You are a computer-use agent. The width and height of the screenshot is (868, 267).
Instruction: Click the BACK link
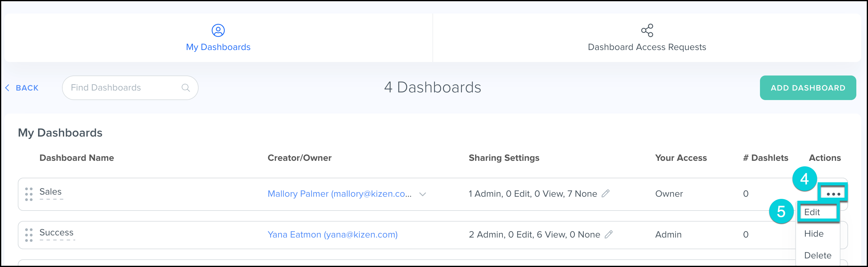tap(27, 88)
